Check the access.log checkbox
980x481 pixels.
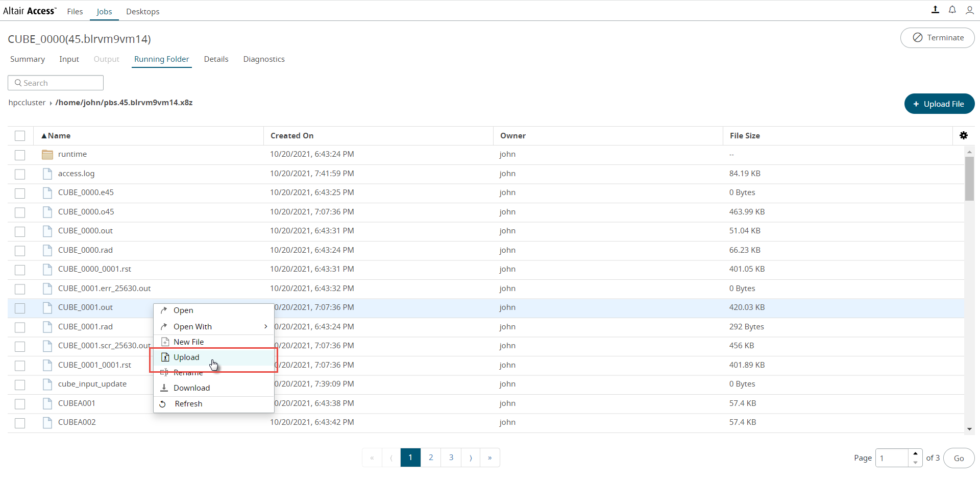tap(20, 174)
